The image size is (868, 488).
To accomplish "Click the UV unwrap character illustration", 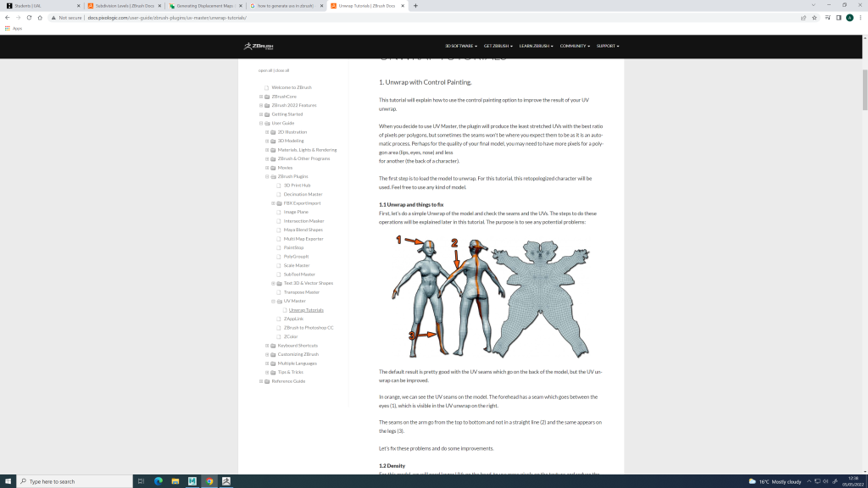I will point(491,296).
